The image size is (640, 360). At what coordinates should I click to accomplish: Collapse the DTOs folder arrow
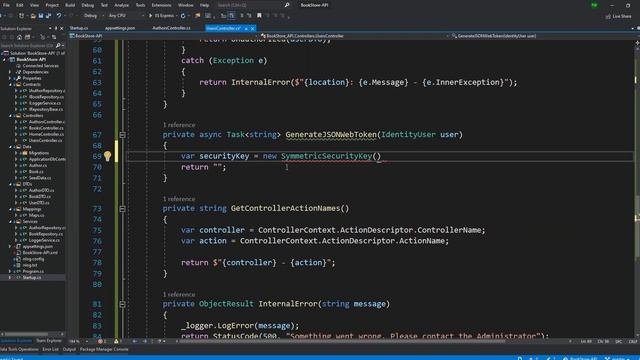pyautogui.click(x=11, y=184)
